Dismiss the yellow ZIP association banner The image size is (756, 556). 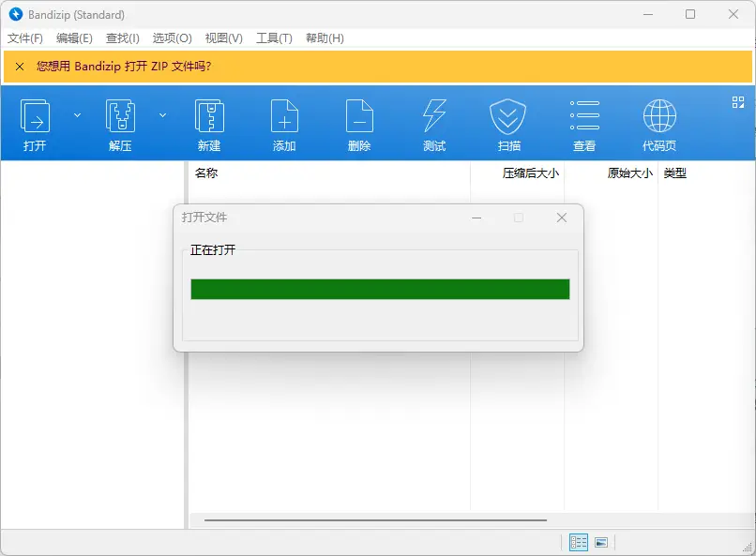[20, 67]
